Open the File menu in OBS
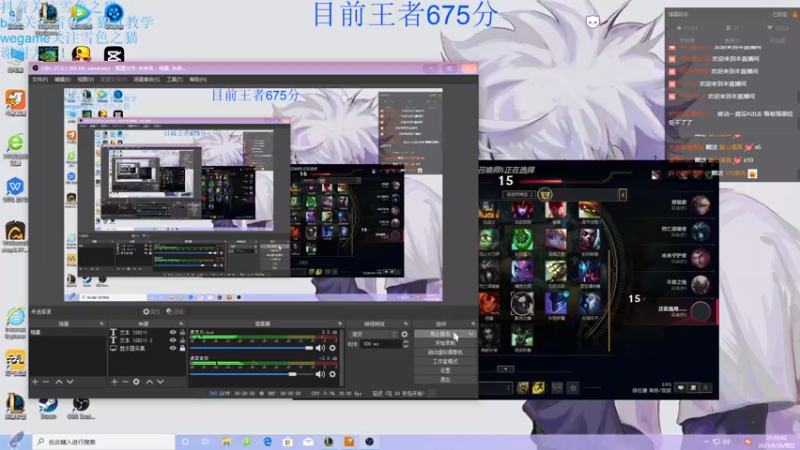The image size is (800, 450). 40,80
